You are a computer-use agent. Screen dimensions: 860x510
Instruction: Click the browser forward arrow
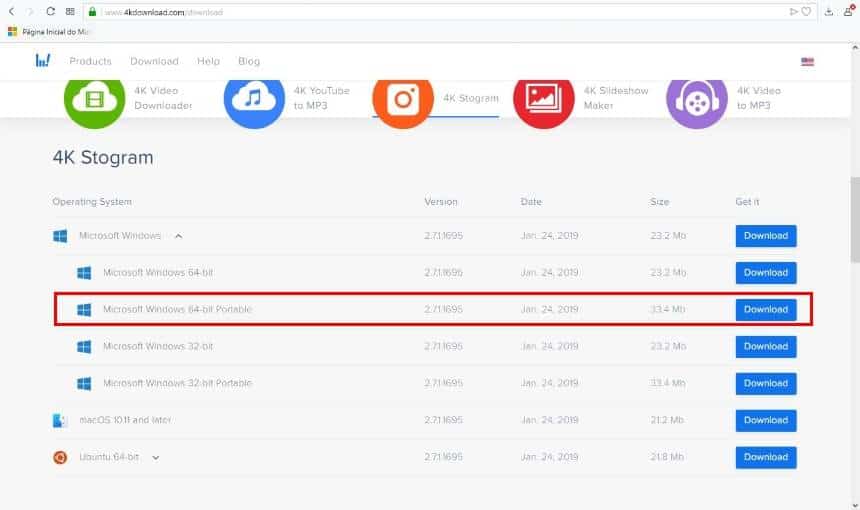pyautogui.click(x=30, y=12)
